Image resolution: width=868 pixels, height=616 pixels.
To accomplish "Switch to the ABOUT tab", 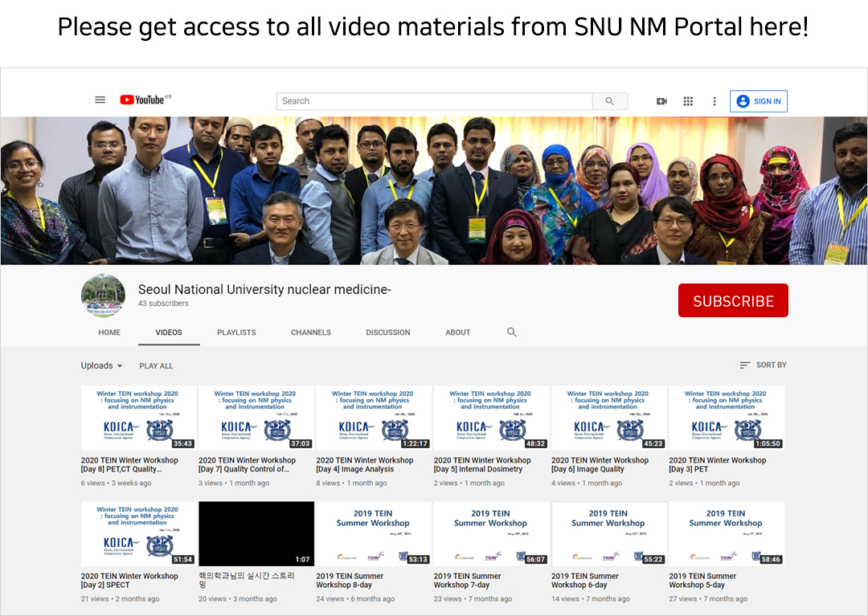I will pyautogui.click(x=457, y=332).
